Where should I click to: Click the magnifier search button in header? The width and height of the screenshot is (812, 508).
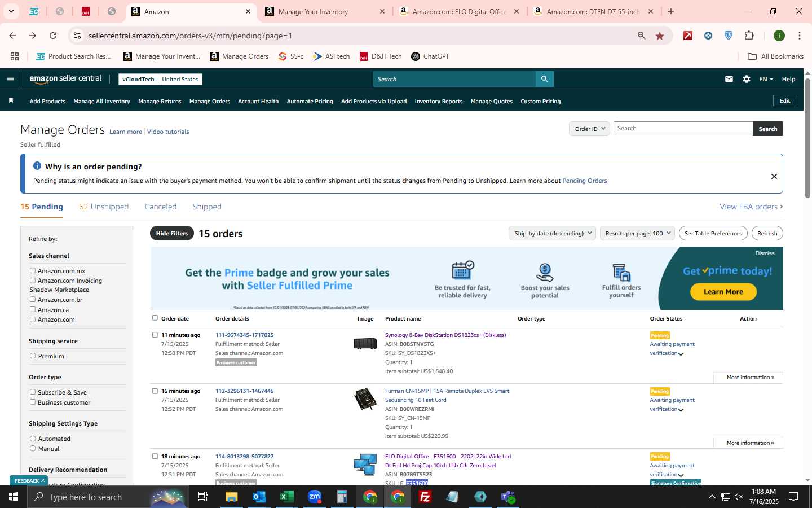pyautogui.click(x=544, y=79)
